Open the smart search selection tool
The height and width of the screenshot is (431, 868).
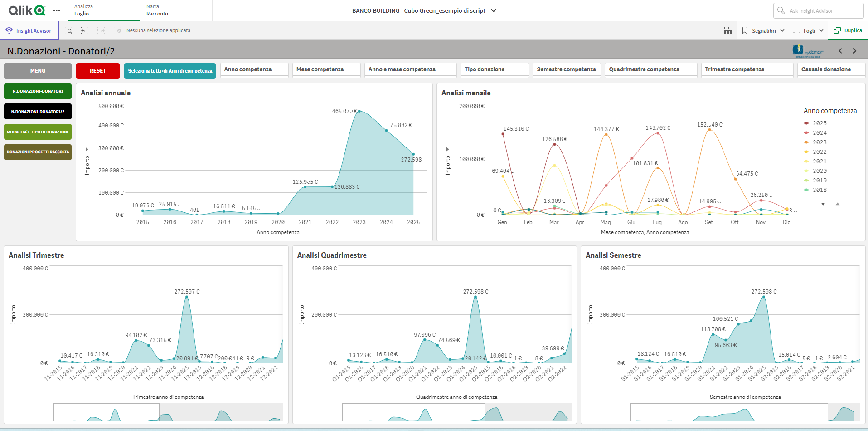point(68,30)
